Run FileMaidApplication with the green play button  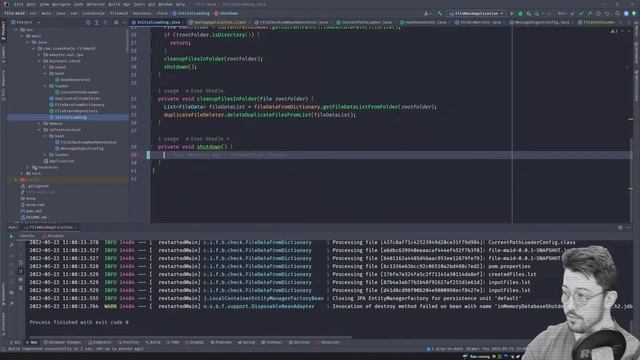(x=512, y=13)
